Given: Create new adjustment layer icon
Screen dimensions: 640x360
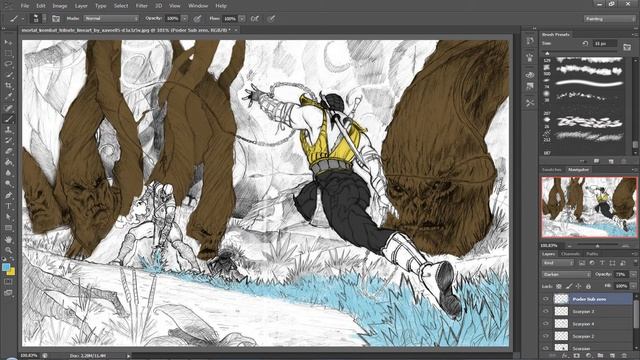Looking at the screenshot, I should [x=588, y=356].
